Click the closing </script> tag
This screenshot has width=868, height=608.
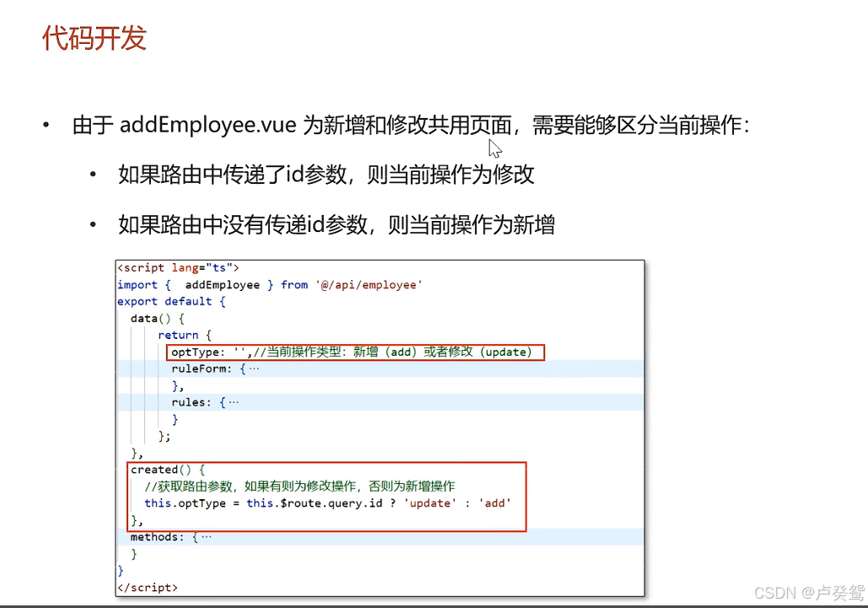(x=148, y=588)
